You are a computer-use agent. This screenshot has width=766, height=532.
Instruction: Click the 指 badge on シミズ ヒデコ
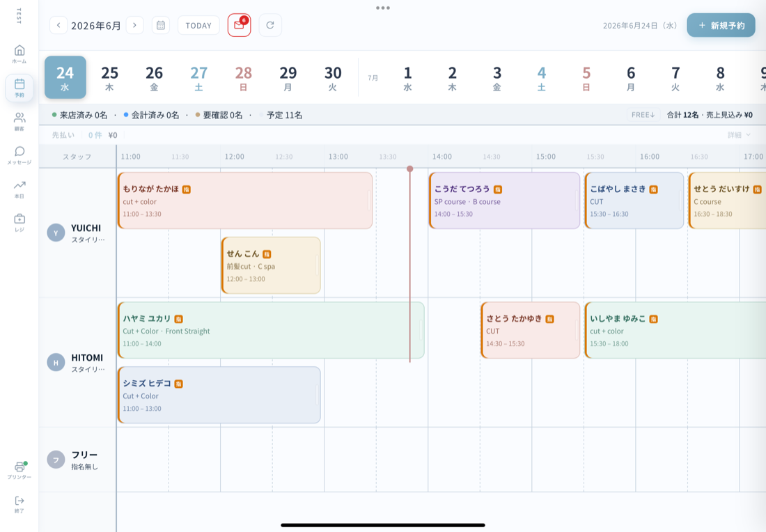(179, 384)
